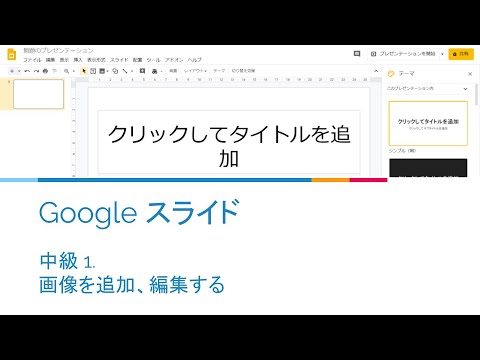Screen dimensions: 480x360
Task: Print the presentation
Action: tap(45, 71)
